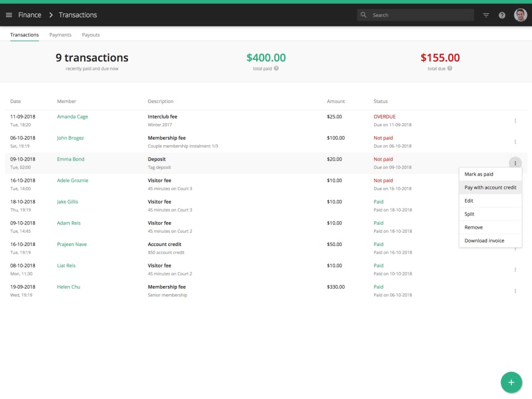This screenshot has width=532, height=399.
Task: Click the search magnifier icon
Action: (364, 15)
